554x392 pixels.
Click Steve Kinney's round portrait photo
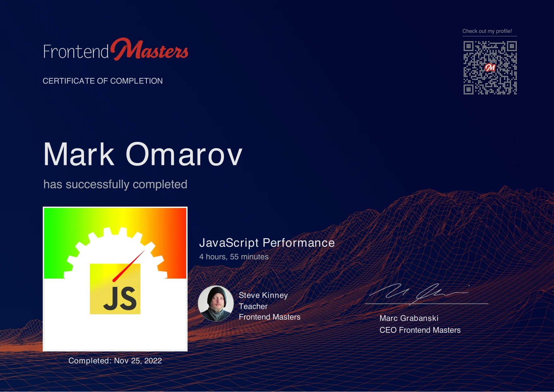216,304
